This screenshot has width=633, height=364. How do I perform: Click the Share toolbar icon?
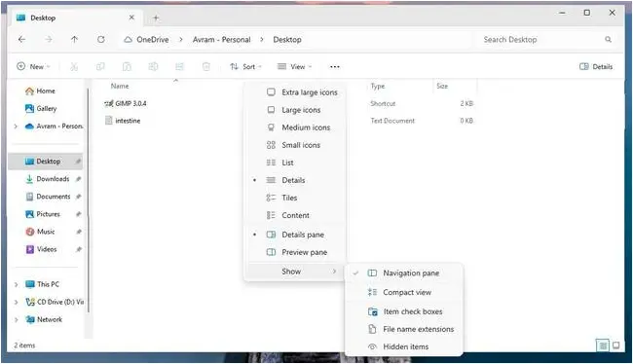(179, 66)
